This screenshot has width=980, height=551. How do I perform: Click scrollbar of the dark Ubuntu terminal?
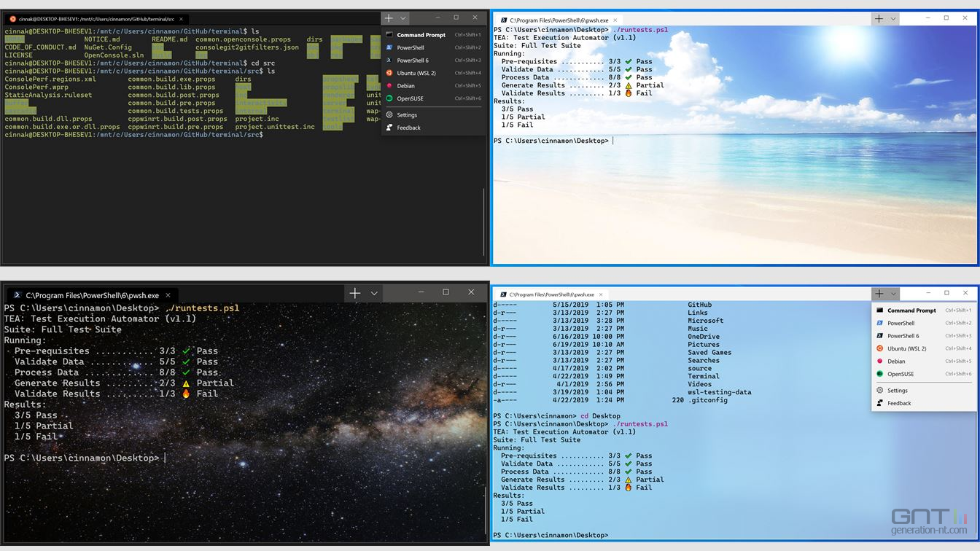483,219
